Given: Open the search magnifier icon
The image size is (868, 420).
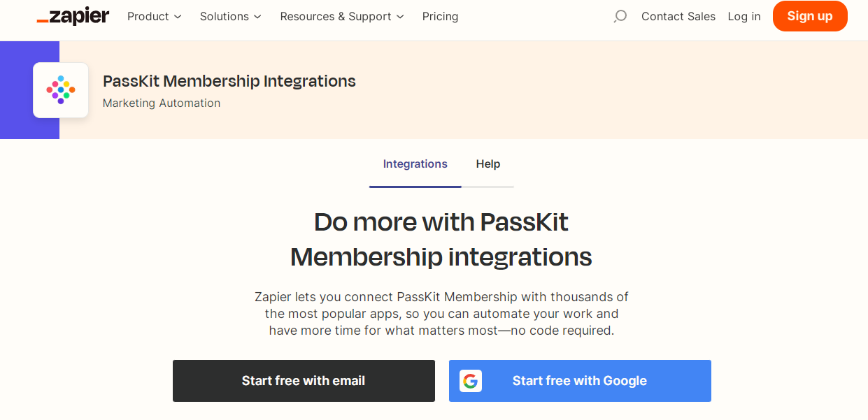Looking at the screenshot, I should 620,16.
